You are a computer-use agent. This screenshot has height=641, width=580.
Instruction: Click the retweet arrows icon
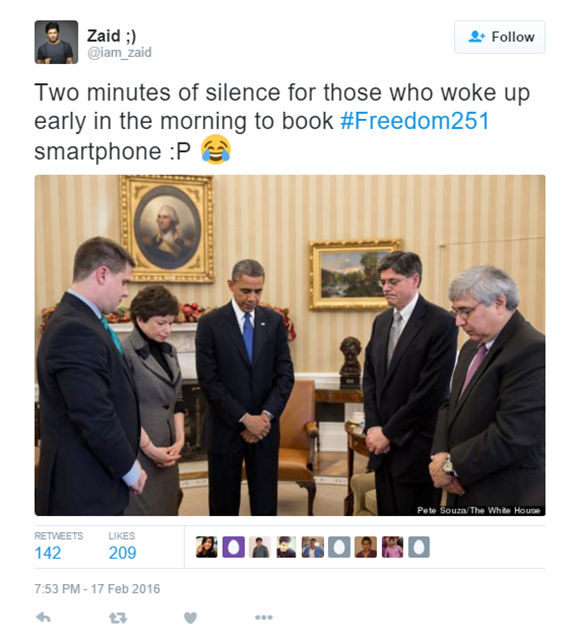point(118,618)
